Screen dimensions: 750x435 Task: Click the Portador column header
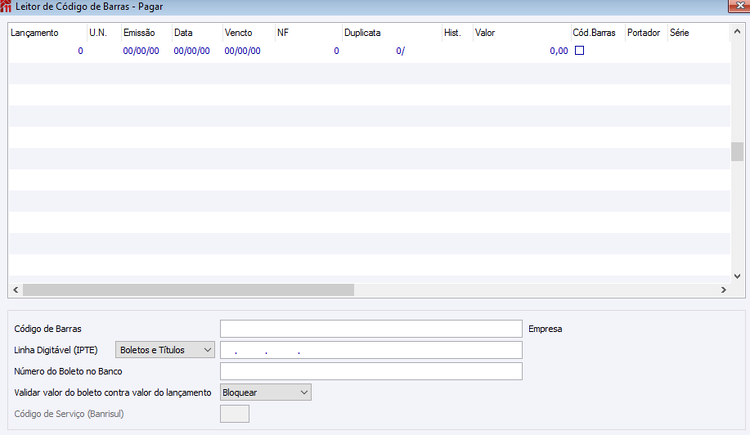646,33
